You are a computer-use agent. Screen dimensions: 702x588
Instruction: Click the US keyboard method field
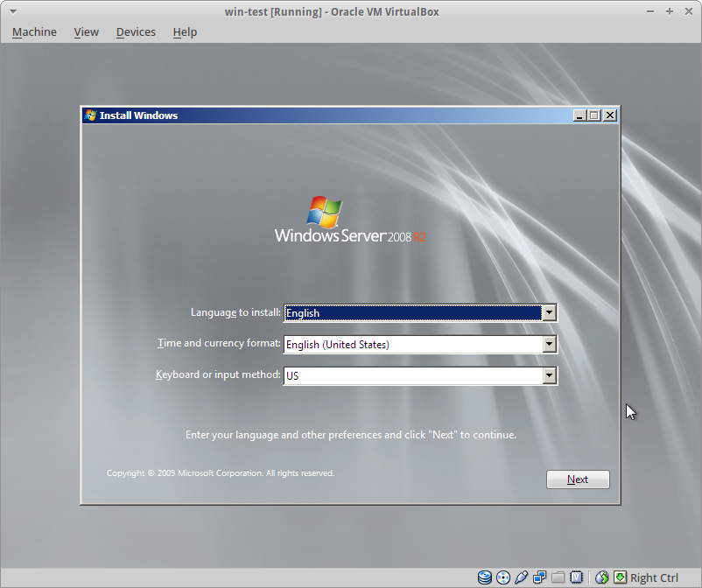coord(420,375)
